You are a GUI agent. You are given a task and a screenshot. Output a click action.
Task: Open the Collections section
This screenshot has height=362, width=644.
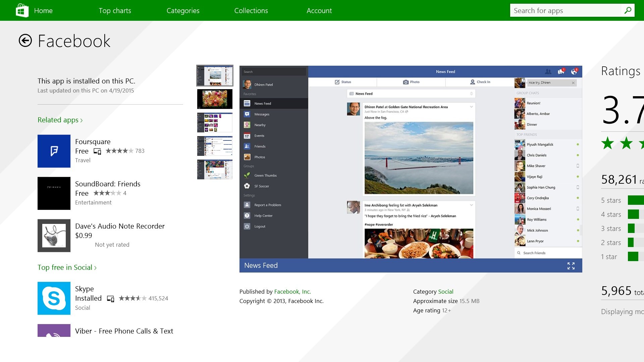pyautogui.click(x=251, y=10)
